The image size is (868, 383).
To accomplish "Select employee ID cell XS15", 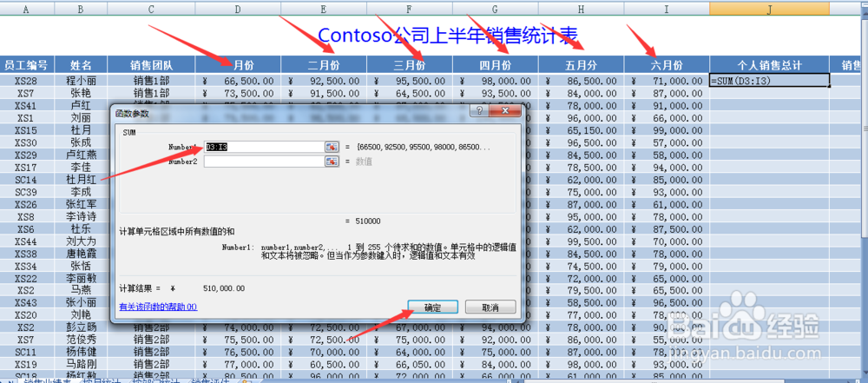I will tap(26, 130).
